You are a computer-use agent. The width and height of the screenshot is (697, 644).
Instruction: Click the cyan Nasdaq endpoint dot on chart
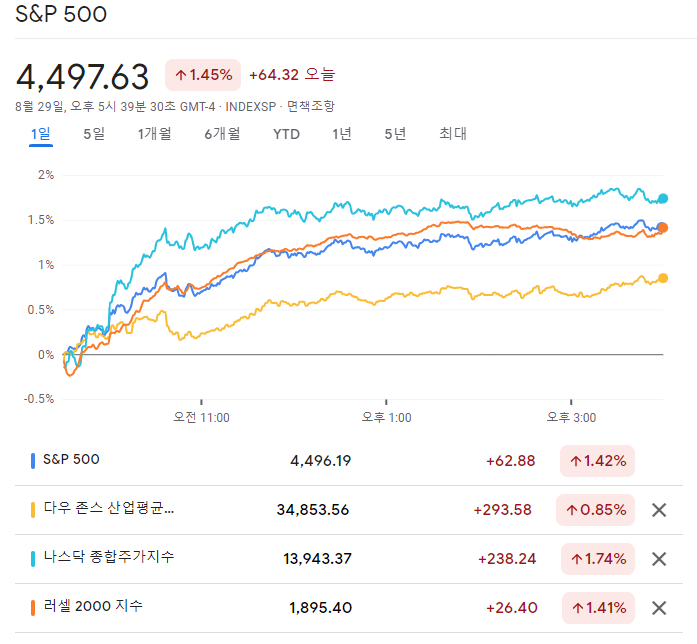[x=663, y=199]
